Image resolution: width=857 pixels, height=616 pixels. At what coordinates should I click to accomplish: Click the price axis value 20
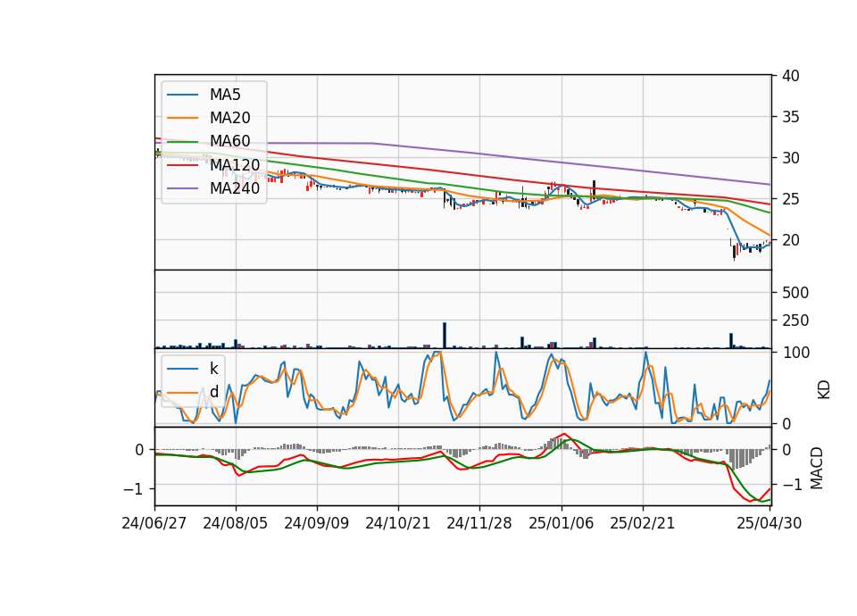coord(790,240)
